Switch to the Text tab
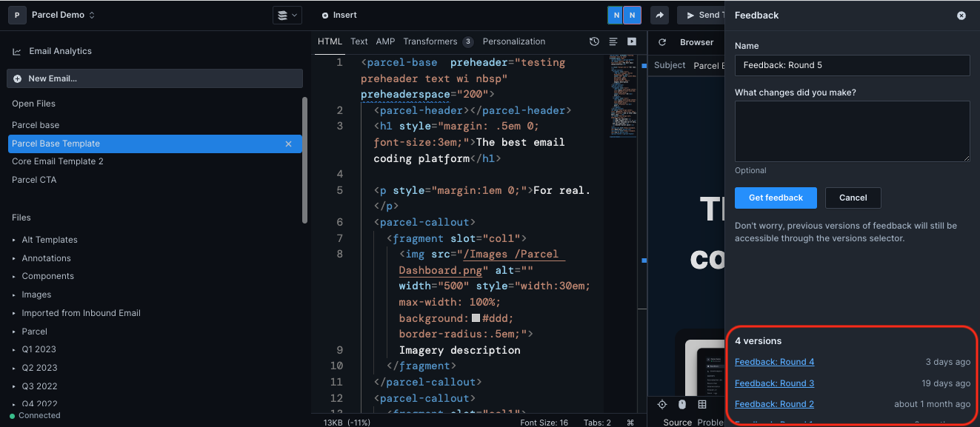 pos(359,41)
